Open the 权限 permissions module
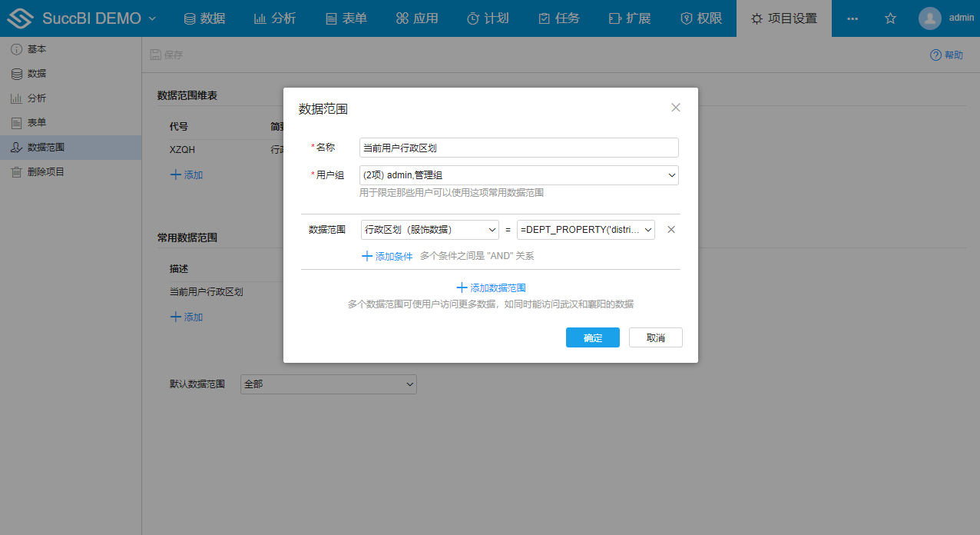Screen dimensions: 980x535 (x=700, y=17)
